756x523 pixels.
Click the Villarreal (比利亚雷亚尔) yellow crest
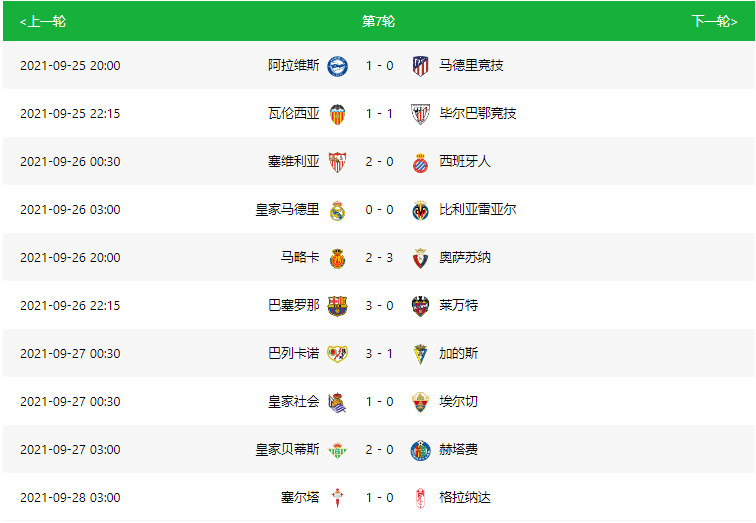coord(420,210)
